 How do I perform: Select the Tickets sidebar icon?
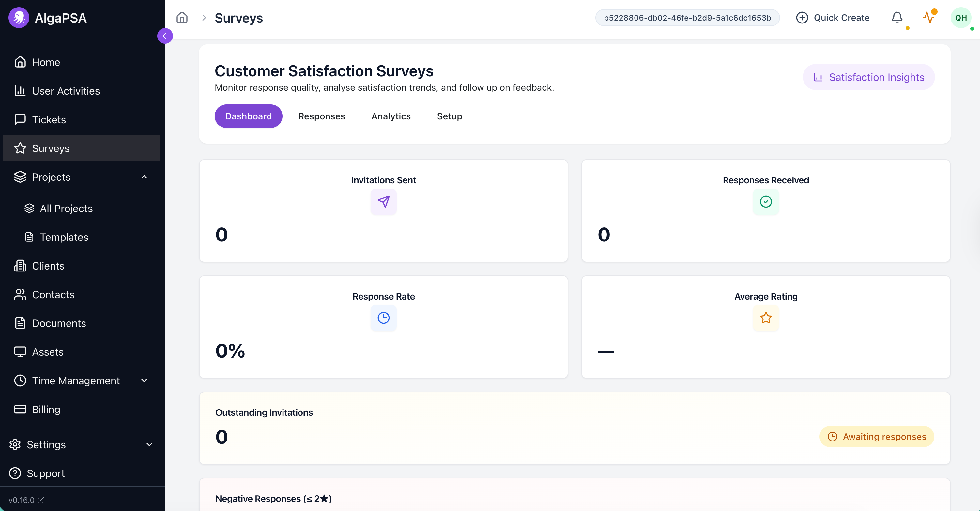(x=20, y=119)
